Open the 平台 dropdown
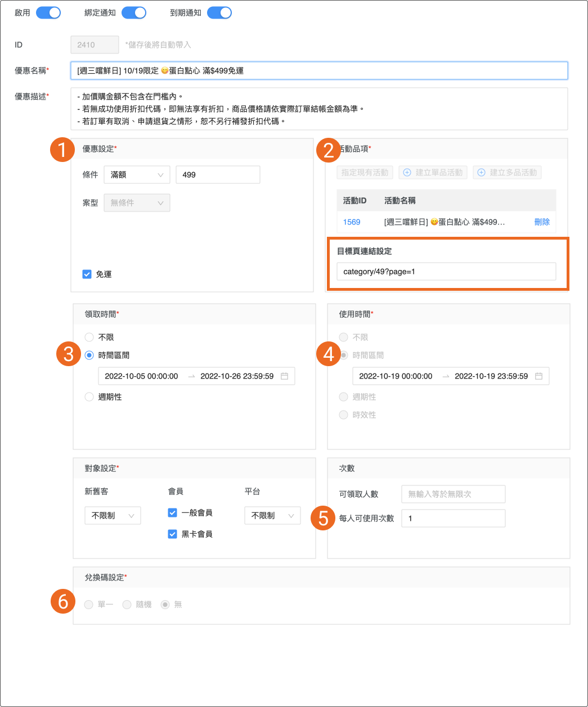The height and width of the screenshot is (707, 588). coord(272,516)
